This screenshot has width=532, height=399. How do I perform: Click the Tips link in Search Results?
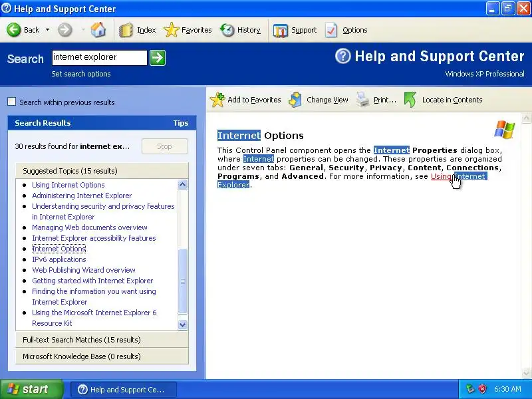pos(180,123)
